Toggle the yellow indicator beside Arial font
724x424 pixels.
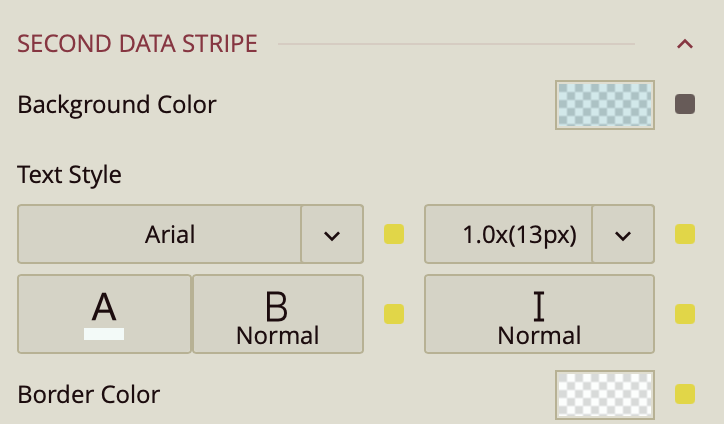(394, 235)
